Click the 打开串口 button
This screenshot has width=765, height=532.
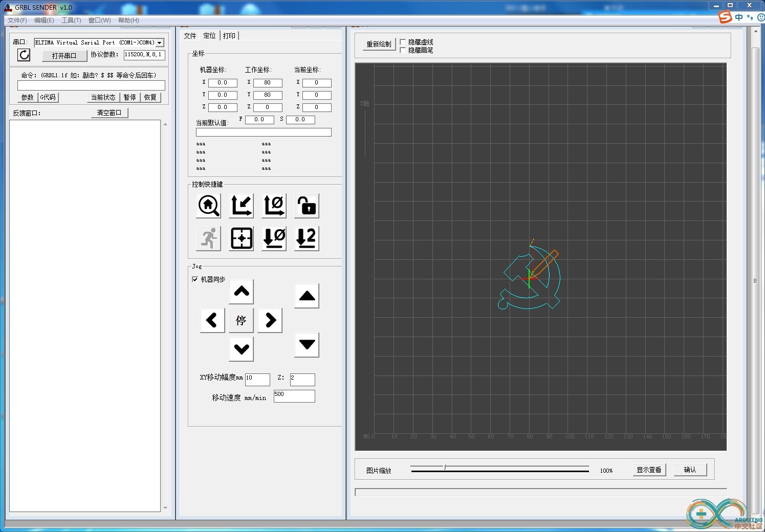[64, 56]
